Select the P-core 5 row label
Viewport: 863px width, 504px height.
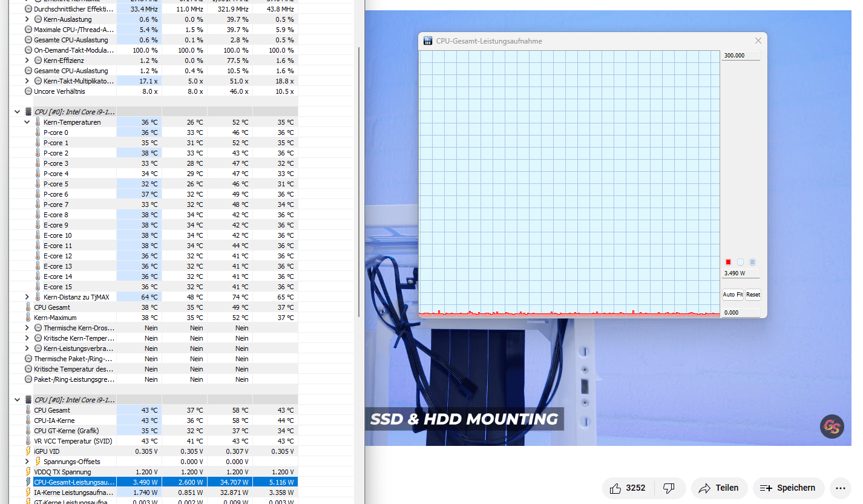[x=56, y=184]
